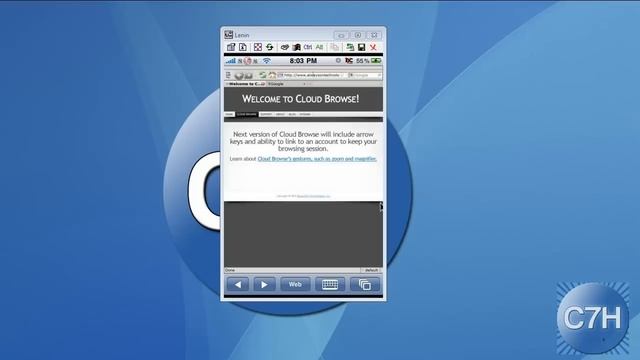Click the connection info document icon
Screen dimensions: 640x360
(243, 47)
